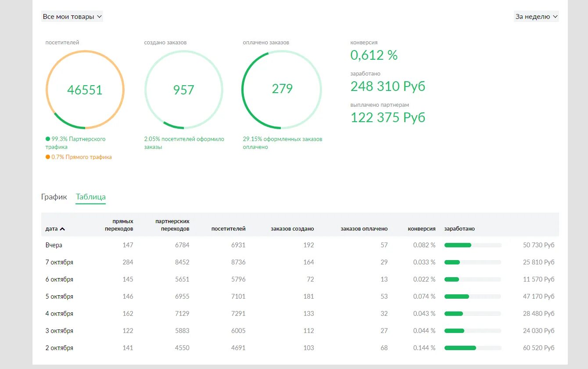Click the earnings bar in the 2 октября row

tap(473, 348)
